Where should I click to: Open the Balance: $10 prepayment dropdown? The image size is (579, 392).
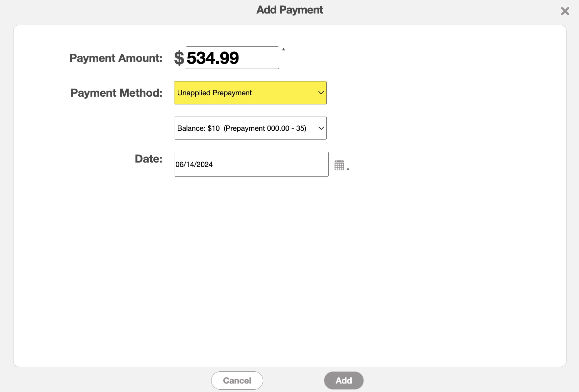pos(250,128)
